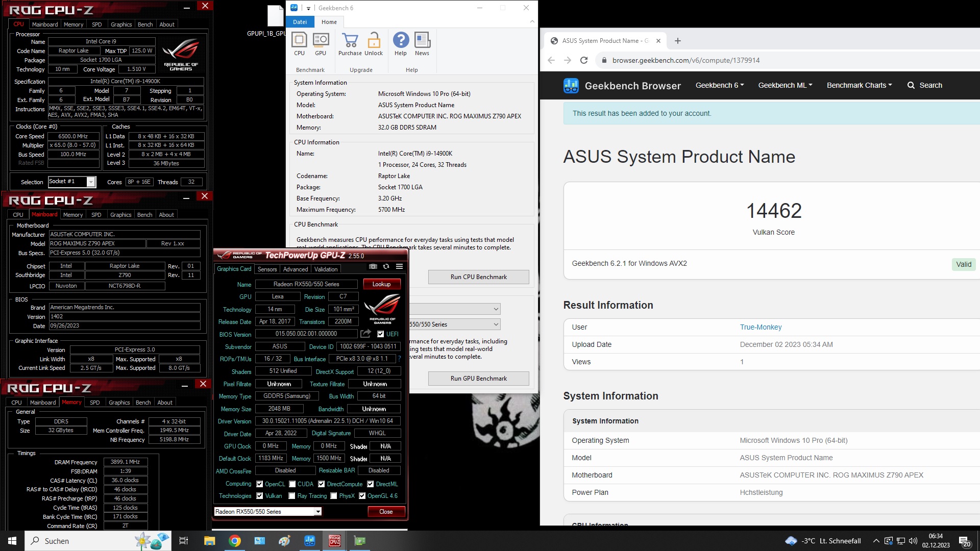This screenshot has width=980, height=551.
Task: Open Task View on the taskbar
Action: (184, 541)
